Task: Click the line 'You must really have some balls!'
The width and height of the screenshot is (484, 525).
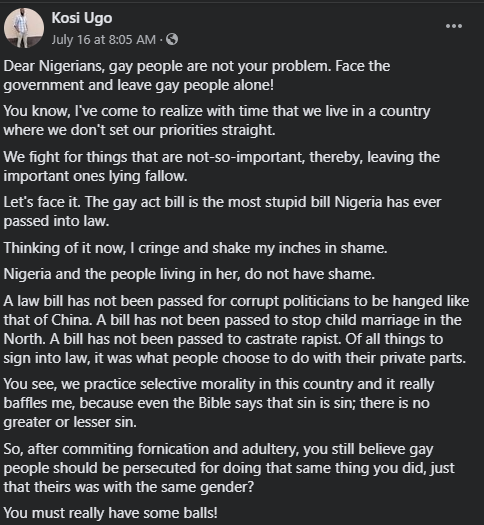Action: [x=110, y=513]
